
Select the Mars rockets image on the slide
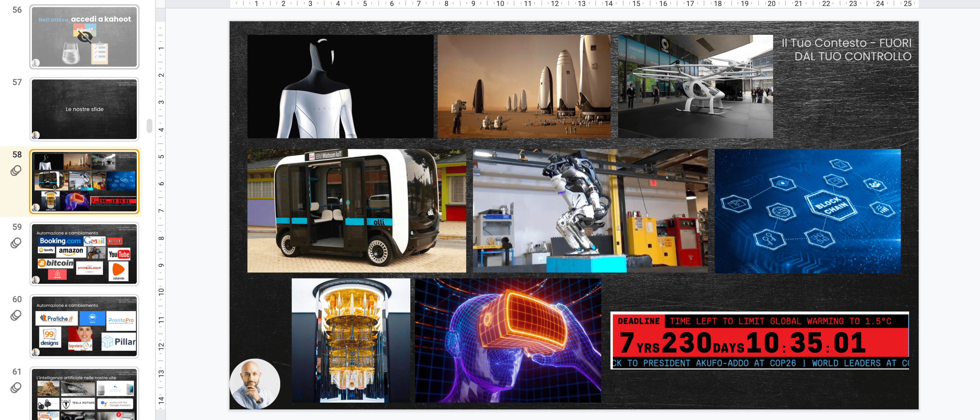click(524, 87)
